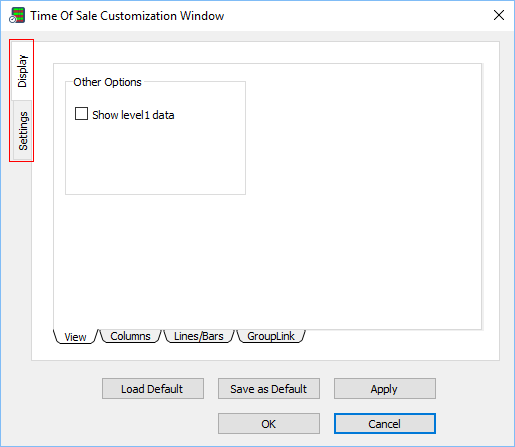Save current configuration with Save as Default
Viewport: 515px width, 447px height.
[x=269, y=389]
